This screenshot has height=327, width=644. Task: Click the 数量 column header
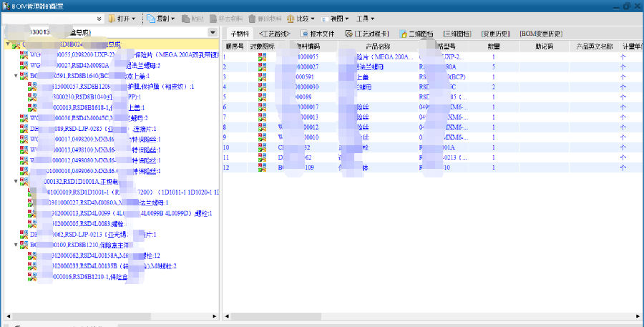point(494,46)
